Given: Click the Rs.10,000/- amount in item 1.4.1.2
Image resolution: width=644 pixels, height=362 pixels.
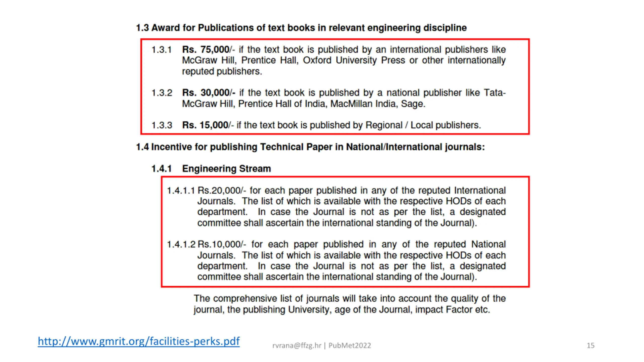Looking at the screenshot, I should click(222, 244).
